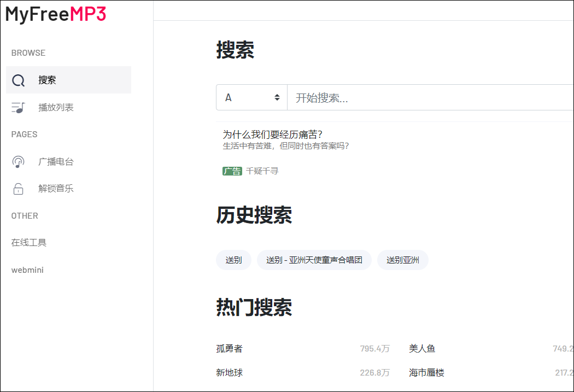Click the 送别亚洲 history chip

402,260
